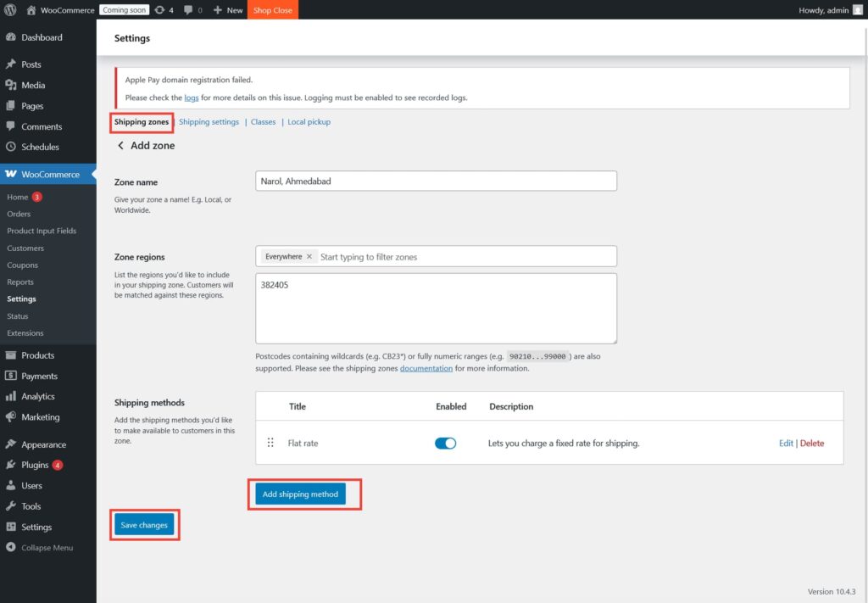Open the +New item in the admin bar

[227, 9]
